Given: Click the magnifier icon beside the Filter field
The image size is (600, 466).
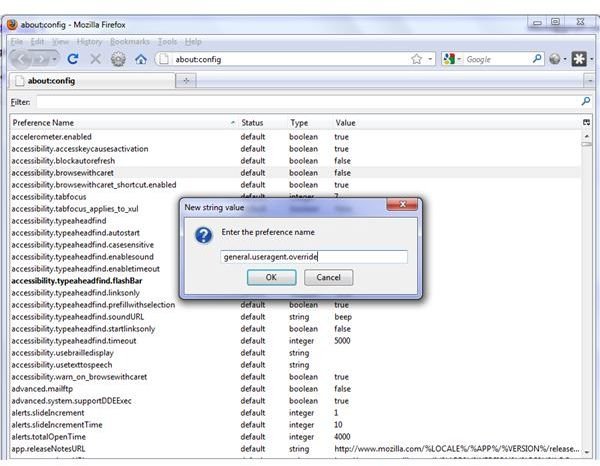Looking at the screenshot, I should [585, 101].
